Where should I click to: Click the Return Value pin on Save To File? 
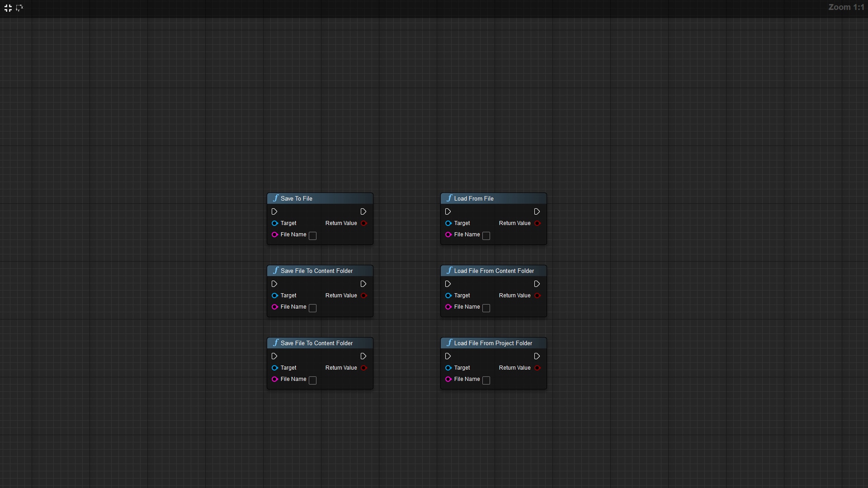pyautogui.click(x=364, y=223)
